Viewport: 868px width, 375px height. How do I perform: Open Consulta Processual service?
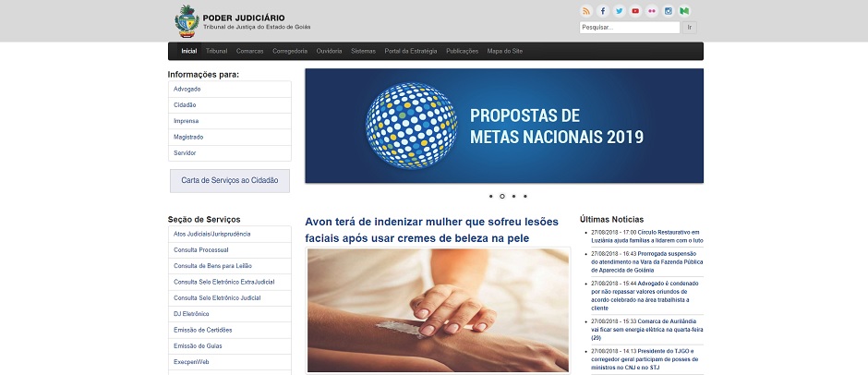[230, 250]
